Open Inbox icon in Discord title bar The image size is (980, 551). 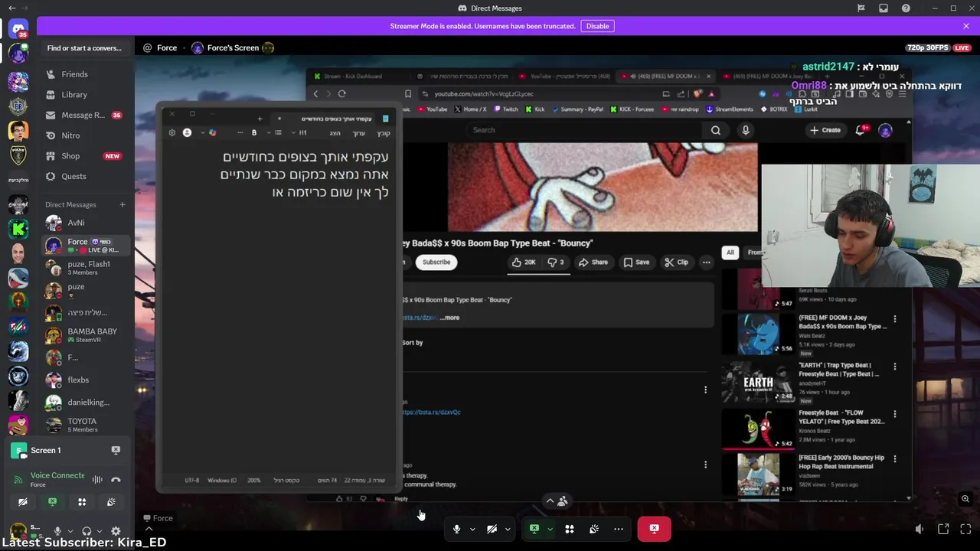click(884, 8)
